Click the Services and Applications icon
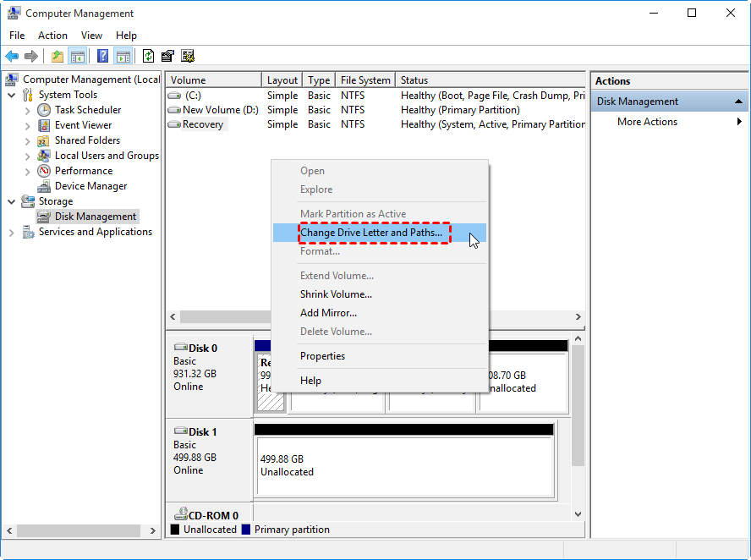 click(28, 233)
